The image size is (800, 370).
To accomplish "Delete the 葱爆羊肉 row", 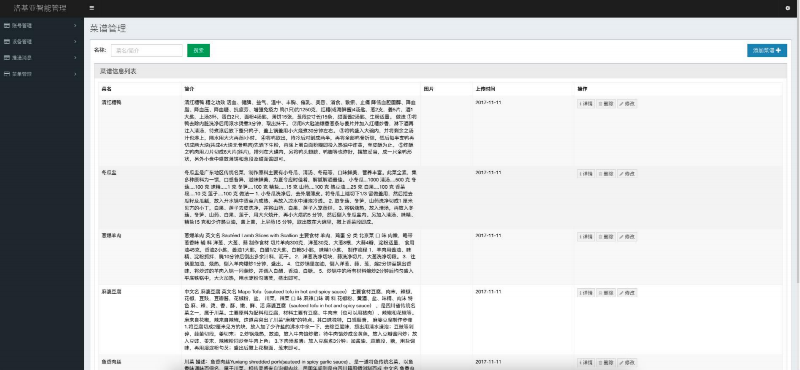I will coord(606,237).
